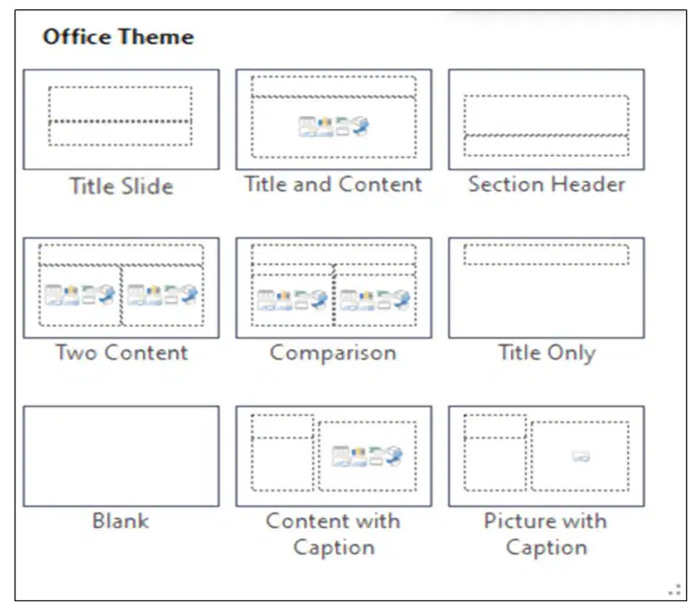This screenshot has height=603, width=700.
Task: Select the Blank layout thumbnail
Action: pos(121,456)
